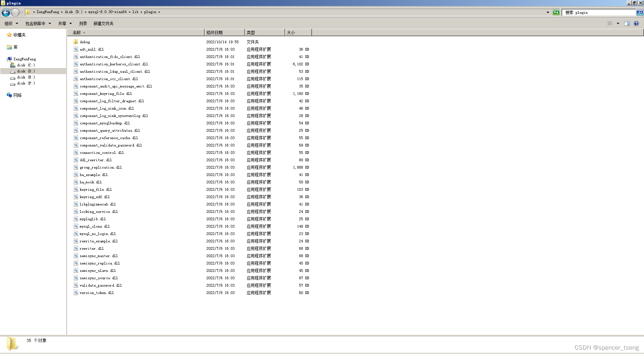This screenshot has height=354, width=644.
Task: Open the 包含到库中 dropdown
Action: click(x=38, y=23)
